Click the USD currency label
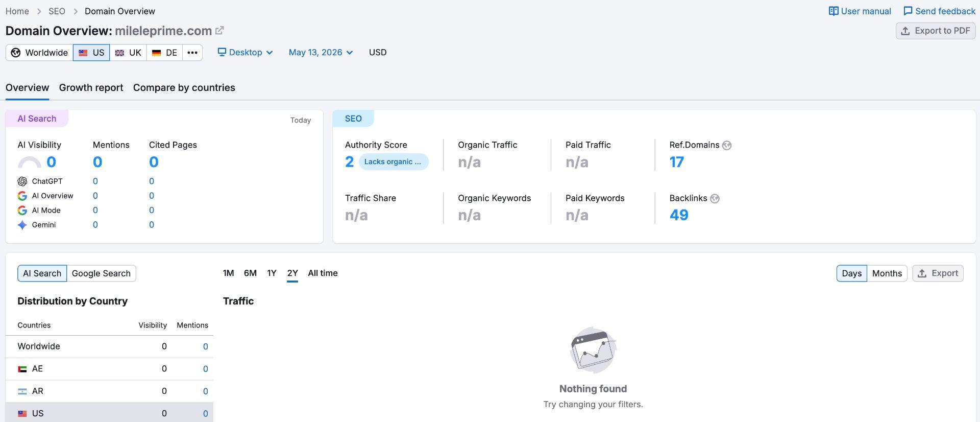 click(x=378, y=53)
